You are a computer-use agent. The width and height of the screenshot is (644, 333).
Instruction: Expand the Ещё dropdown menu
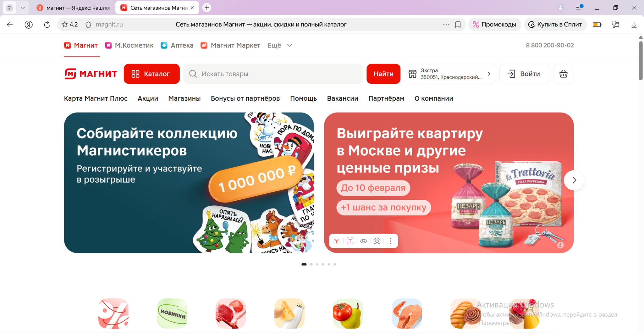click(x=280, y=45)
